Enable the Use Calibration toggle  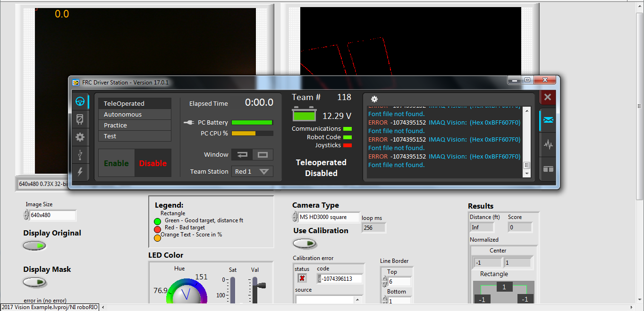click(x=305, y=244)
